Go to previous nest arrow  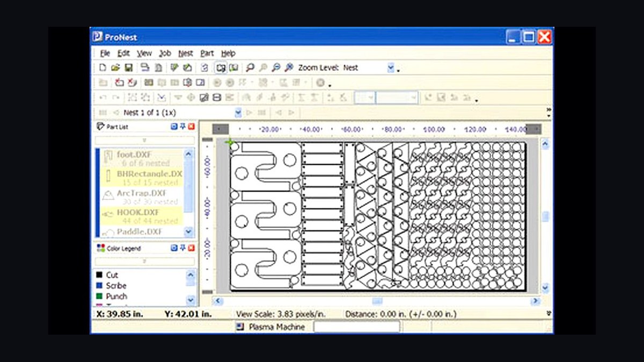coord(116,112)
